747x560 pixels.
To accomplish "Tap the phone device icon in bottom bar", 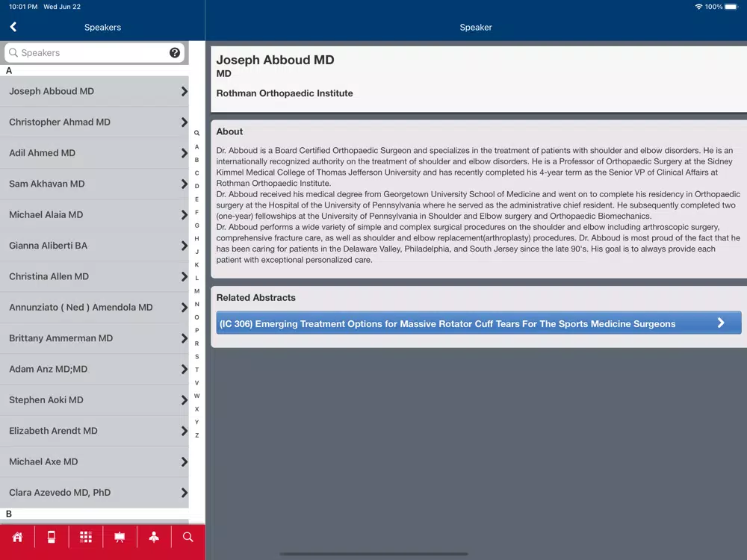I will coord(52,537).
